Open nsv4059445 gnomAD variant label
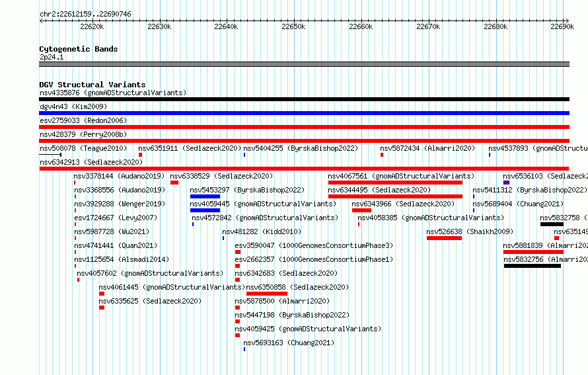Image resolution: width=588 pixels, height=375 pixels. click(x=263, y=204)
